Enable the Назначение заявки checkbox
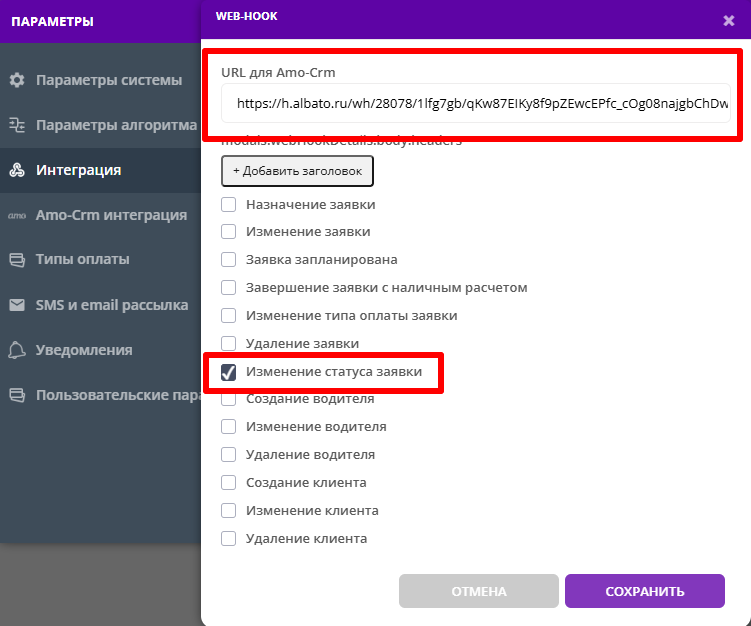Screen dimensions: 751x626 tap(229, 204)
